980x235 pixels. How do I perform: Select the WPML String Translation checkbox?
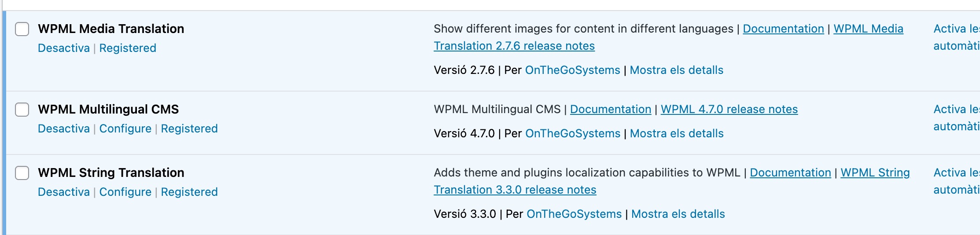click(22, 173)
